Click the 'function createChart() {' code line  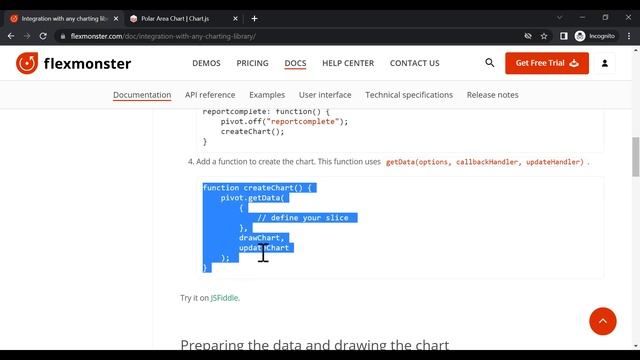tap(257, 188)
